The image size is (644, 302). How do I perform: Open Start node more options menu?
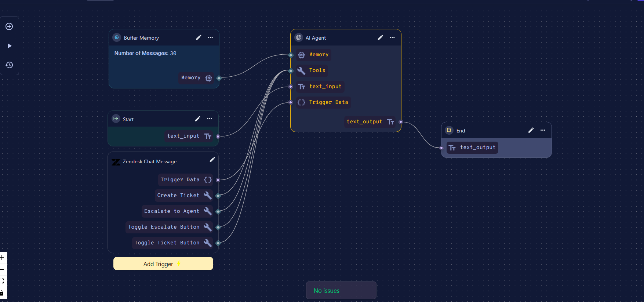coord(210,119)
